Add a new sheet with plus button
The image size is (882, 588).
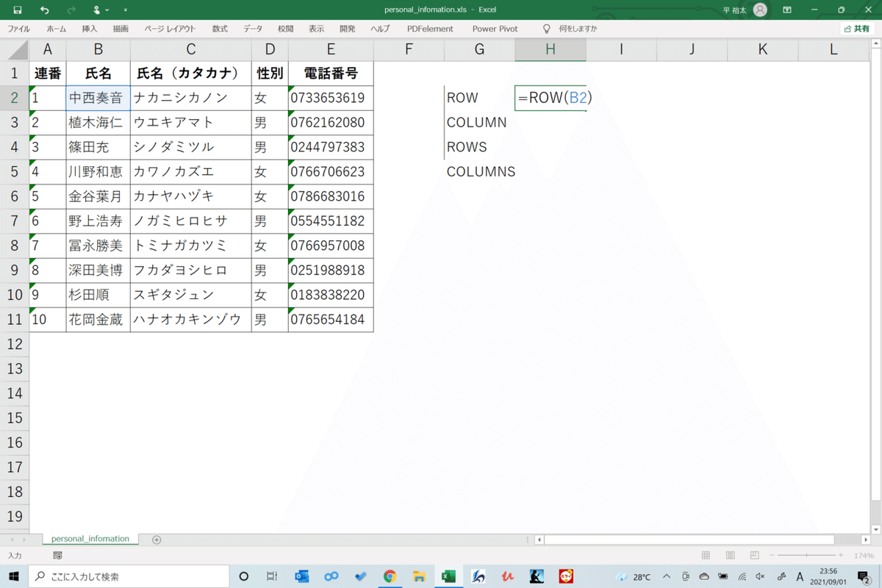[x=157, y=539]
